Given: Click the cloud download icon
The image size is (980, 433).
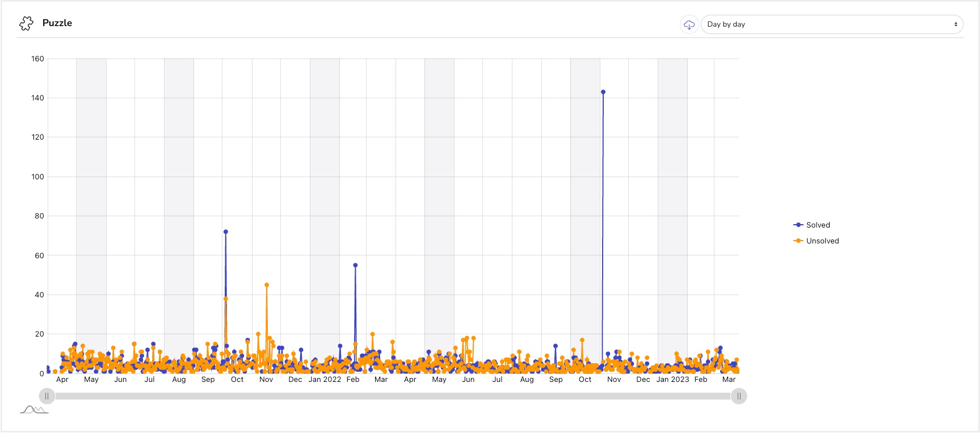Looking at the screenshot, I should point(689,24).
